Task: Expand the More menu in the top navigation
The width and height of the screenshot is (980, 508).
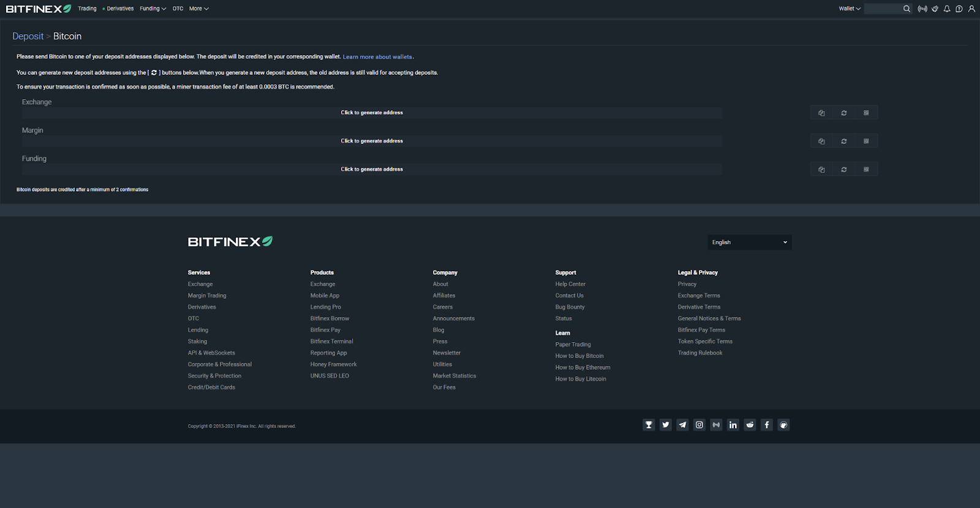Action: 199,9
